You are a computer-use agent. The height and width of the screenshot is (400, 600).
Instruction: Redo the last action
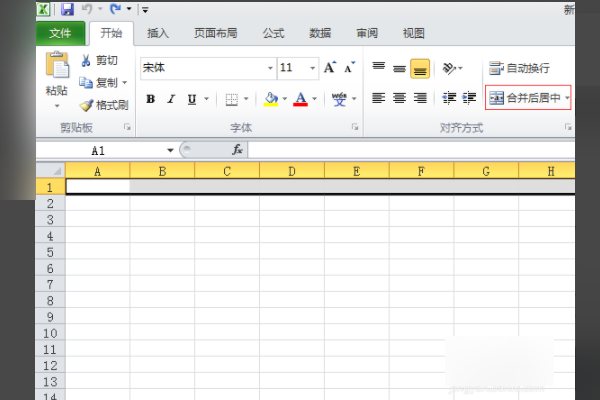pyautogui.click(x=116, y=9)
